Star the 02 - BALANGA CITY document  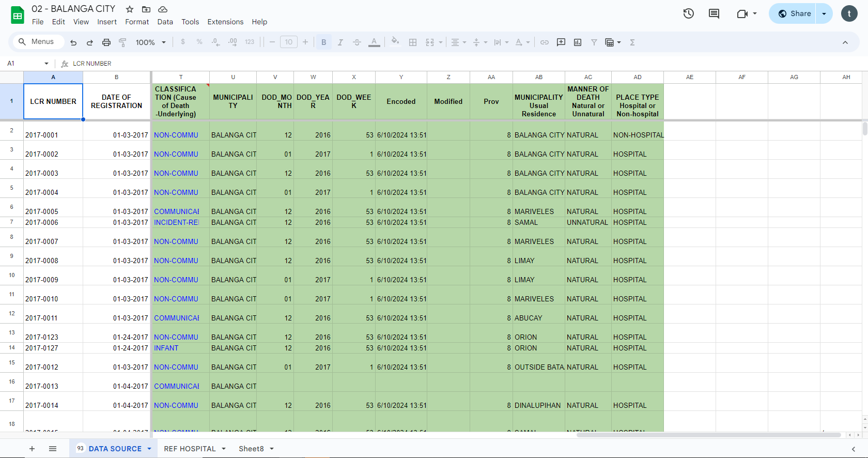tap(130, 9)
